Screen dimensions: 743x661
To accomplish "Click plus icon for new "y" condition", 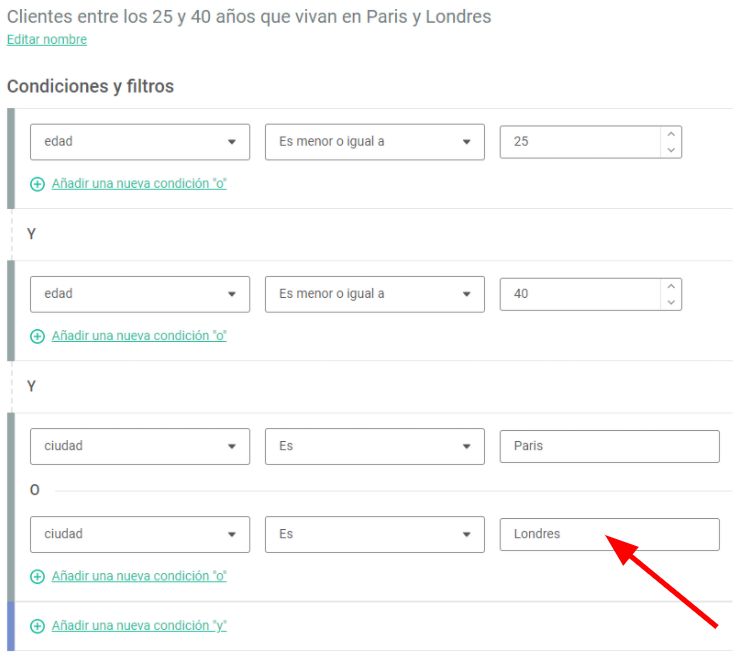I will (x=37, y=626).
